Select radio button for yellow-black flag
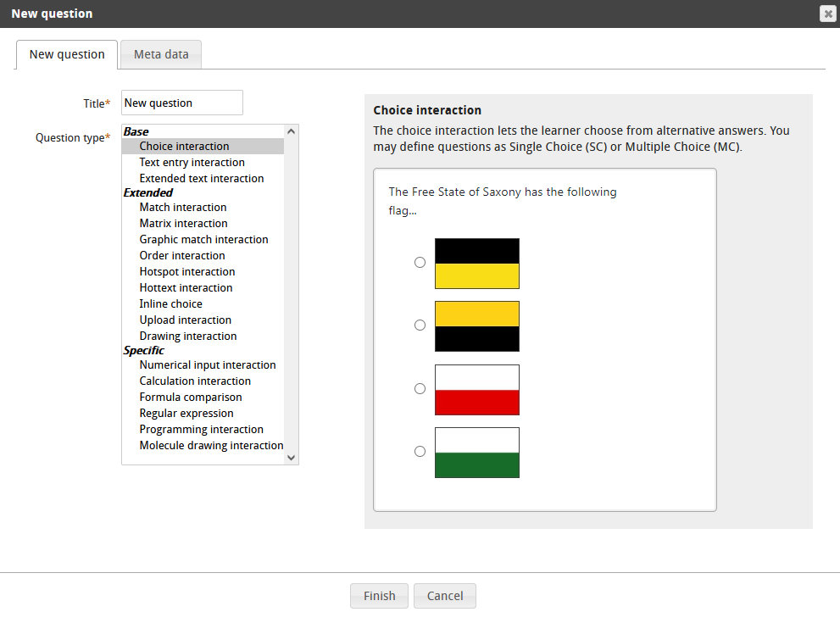The image size is (840, 623). pos(420,325)
